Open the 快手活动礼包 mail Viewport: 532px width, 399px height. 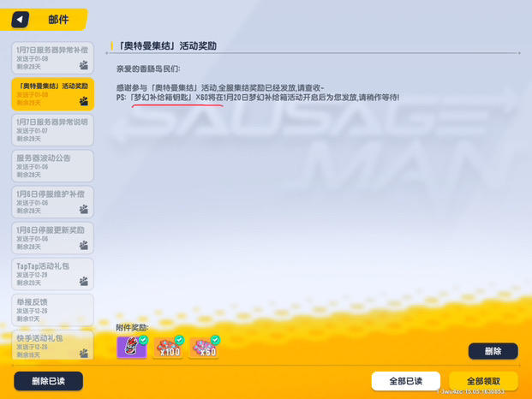click(x=52, y=346)
